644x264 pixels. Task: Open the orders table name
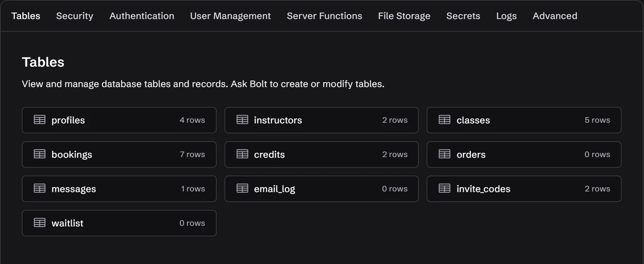point(471,154)
